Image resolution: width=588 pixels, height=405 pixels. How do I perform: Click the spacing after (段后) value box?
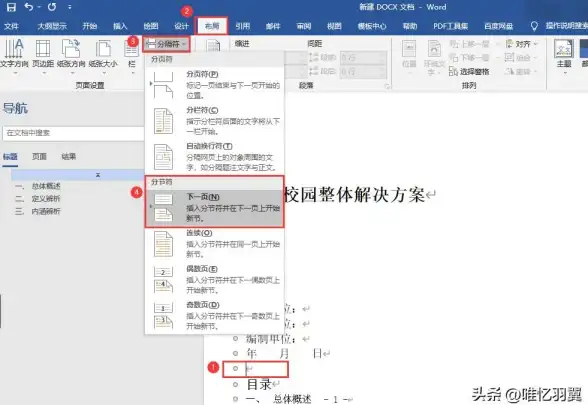click(363, 71)
